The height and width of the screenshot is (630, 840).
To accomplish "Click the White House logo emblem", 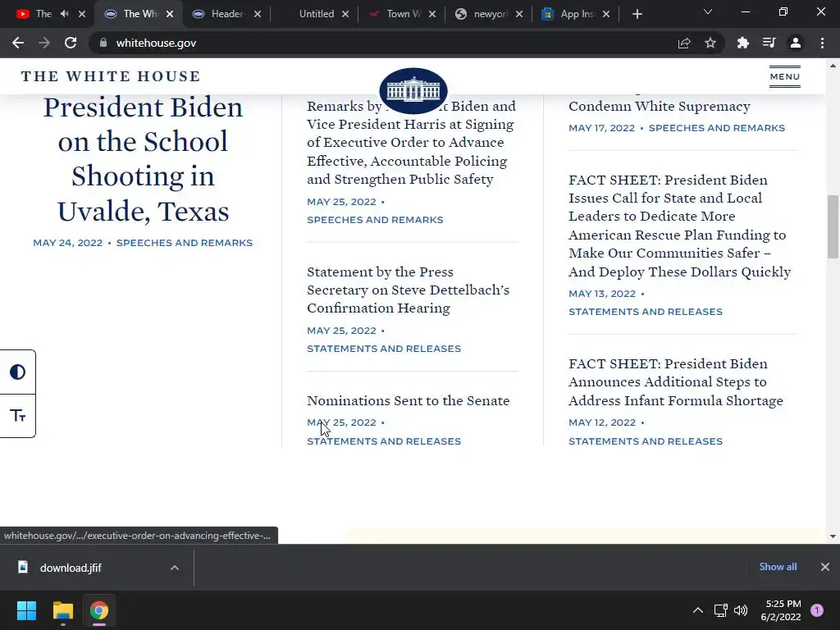I will click(x=413, y=90).
